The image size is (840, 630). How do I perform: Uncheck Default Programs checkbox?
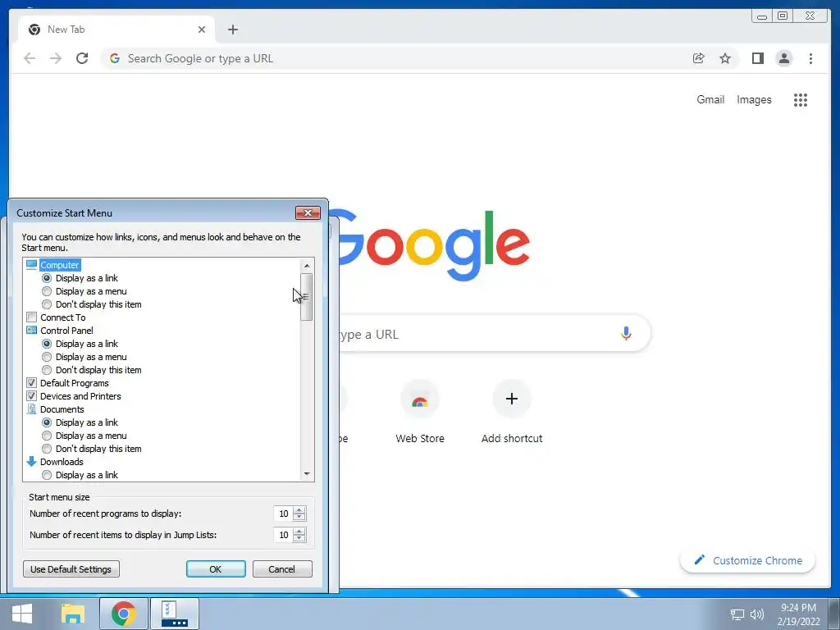tap(32, 383)
